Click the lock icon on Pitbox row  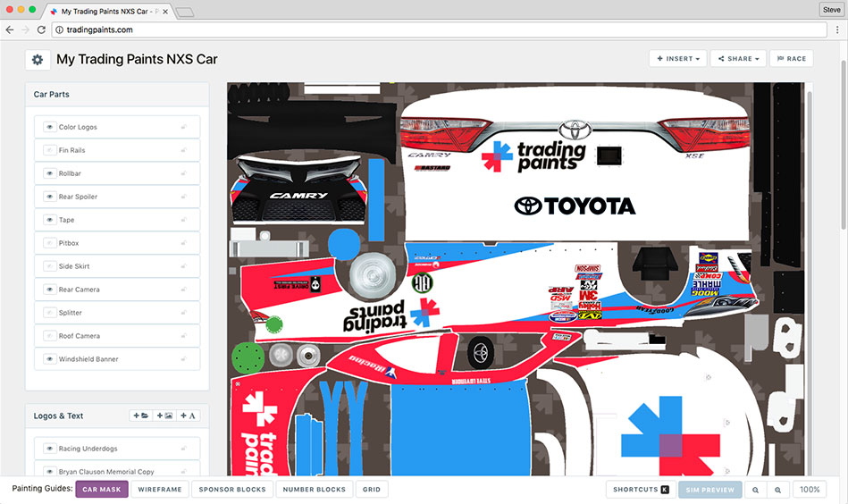[184, 243]
